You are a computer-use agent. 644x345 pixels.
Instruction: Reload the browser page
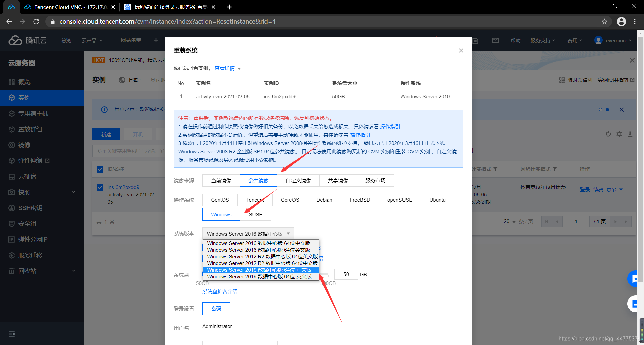pos(36,22)
